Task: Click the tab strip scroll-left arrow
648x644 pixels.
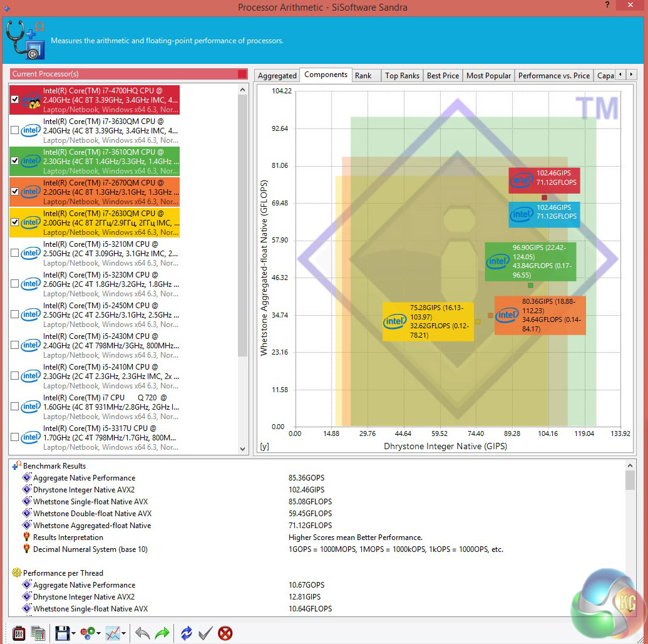Action: click(620, 75)
